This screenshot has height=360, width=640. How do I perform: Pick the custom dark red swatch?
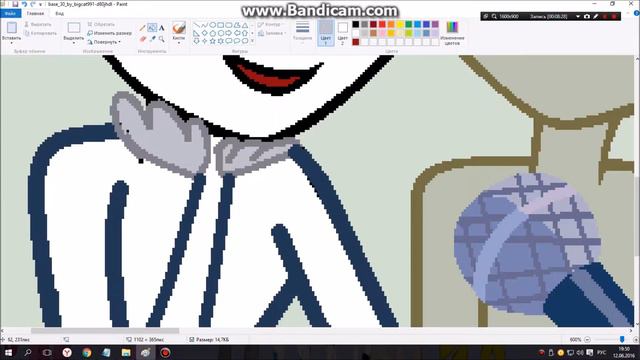click(356, 42)
